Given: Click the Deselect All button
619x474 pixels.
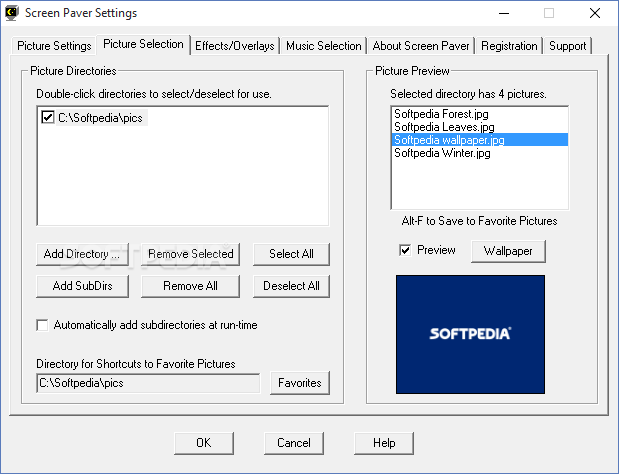Looking at the screenshot, I should pos(291,286).
